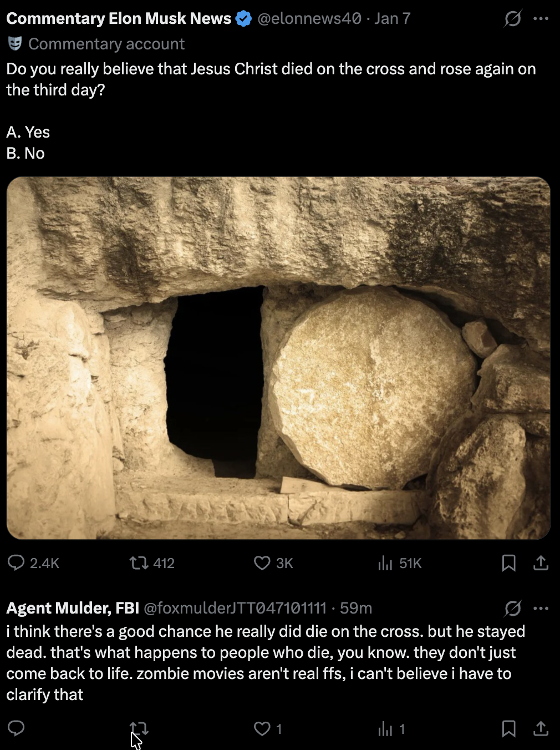Share the post with the tomb image

[x=541, y=563]
